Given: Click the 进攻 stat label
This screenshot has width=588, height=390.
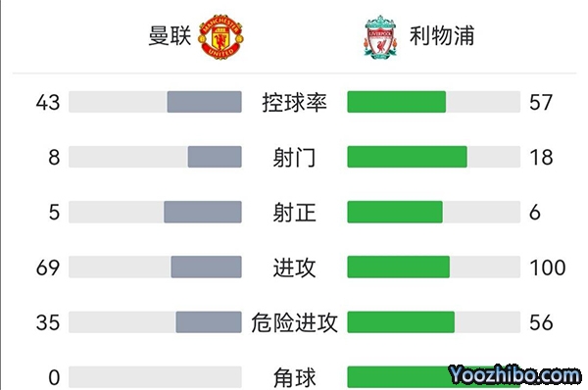Looking at the screenshot, I should [x=294, y=268].
